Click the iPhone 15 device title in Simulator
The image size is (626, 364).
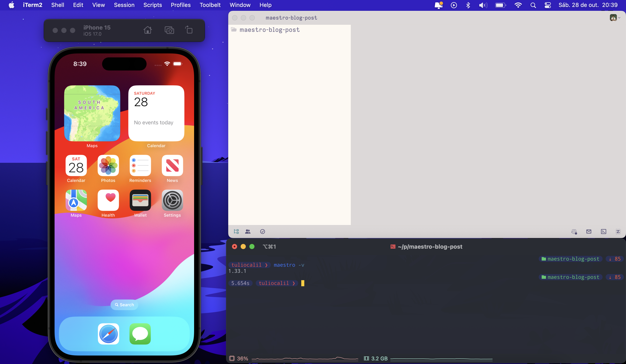[x=97, y=27]
